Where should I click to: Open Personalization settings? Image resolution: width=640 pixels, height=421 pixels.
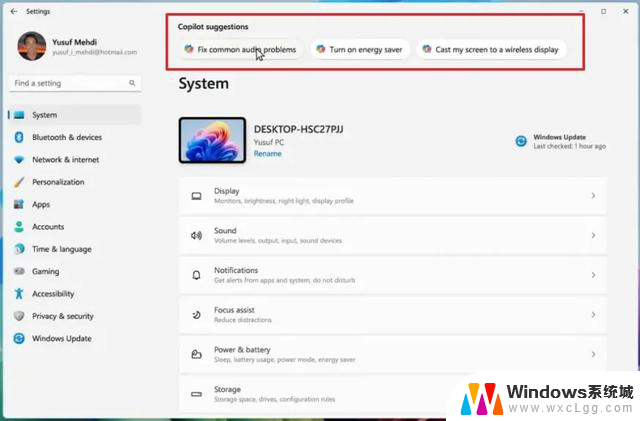pos(75,182)
